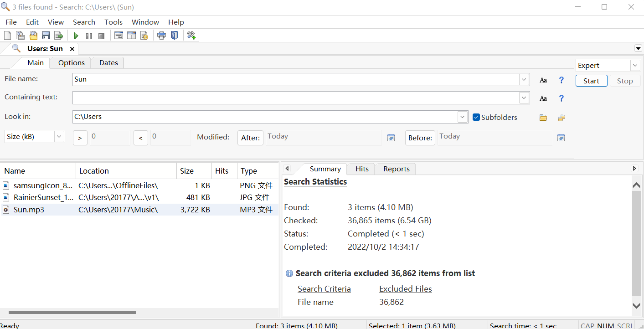Click the blue help book toolbar icon

pos(174,36)
